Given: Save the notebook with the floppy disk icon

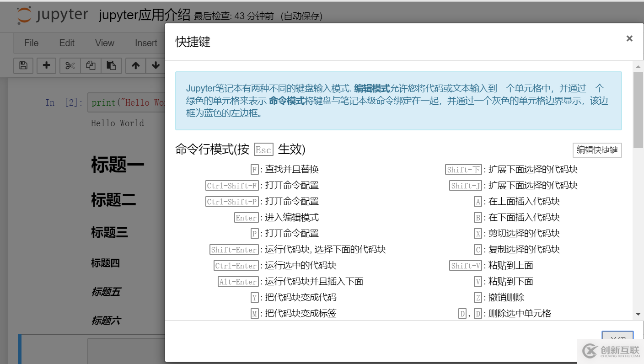Looking at the screenshot, I should (23, 65).
